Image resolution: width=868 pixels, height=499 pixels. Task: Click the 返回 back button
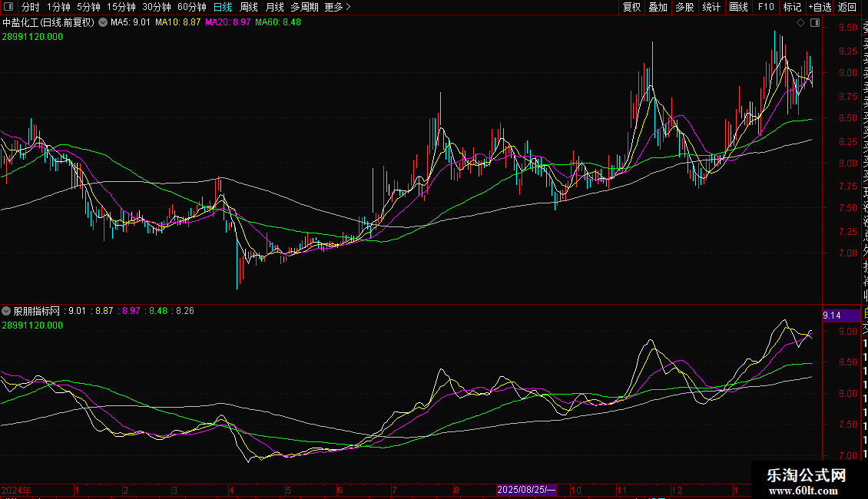[847, 7]
